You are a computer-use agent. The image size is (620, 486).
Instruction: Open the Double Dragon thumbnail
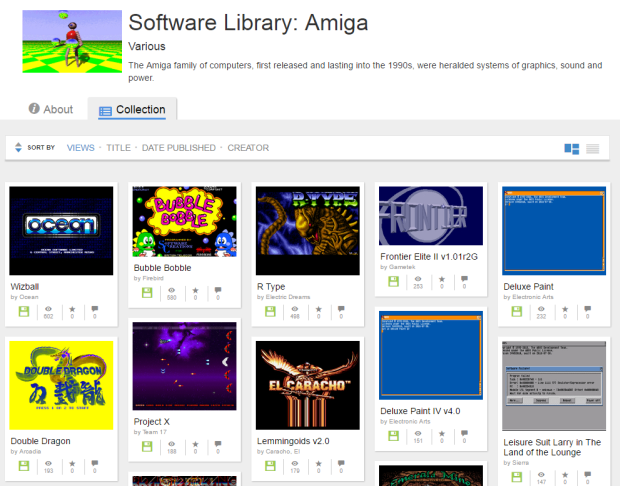(x=61, y=386)
